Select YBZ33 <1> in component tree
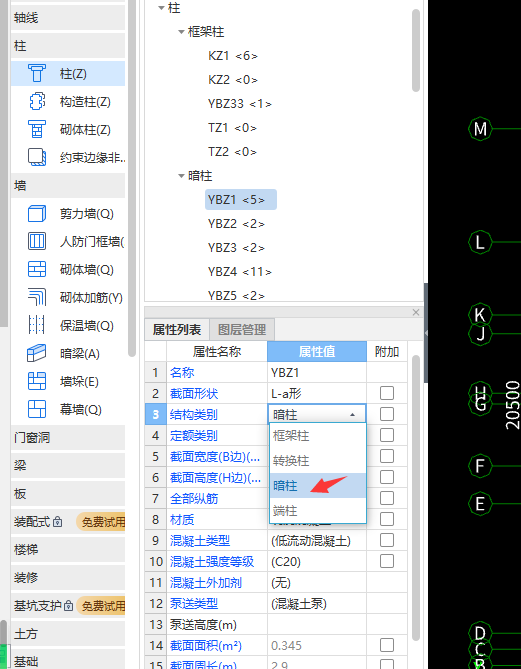The width and height of the screenshot is (521, 669). (x=240, y=104)
